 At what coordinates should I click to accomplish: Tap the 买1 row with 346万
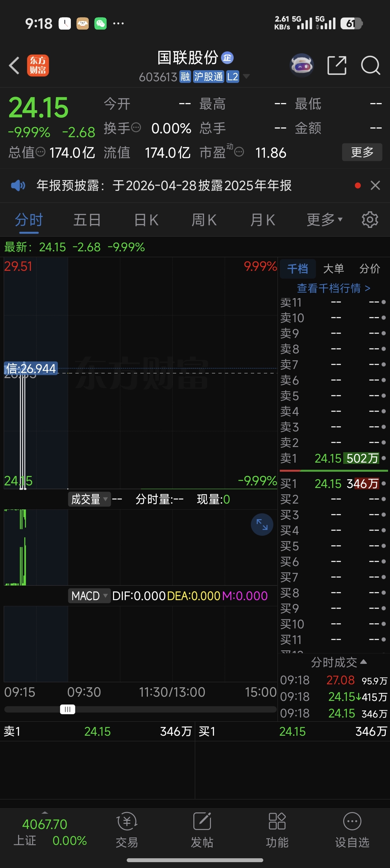[333, 483]
